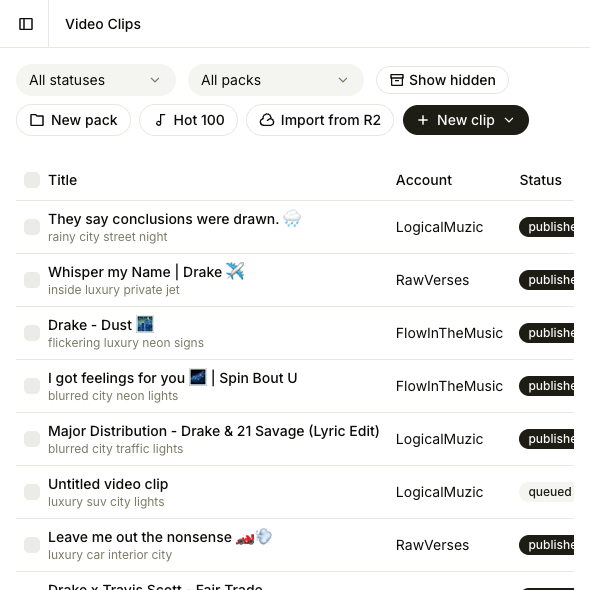Open the All statuses dropdown
590x590 pixels.
pos(96,80)
